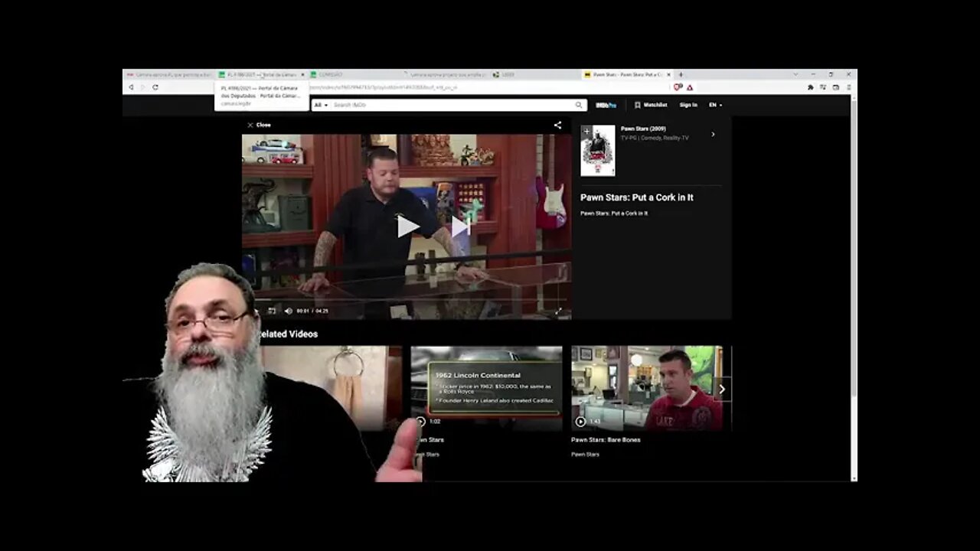Switch to the first Câmara aprova PL tab
The width and height of the screenshot is (980, 551).
point(168,75)
